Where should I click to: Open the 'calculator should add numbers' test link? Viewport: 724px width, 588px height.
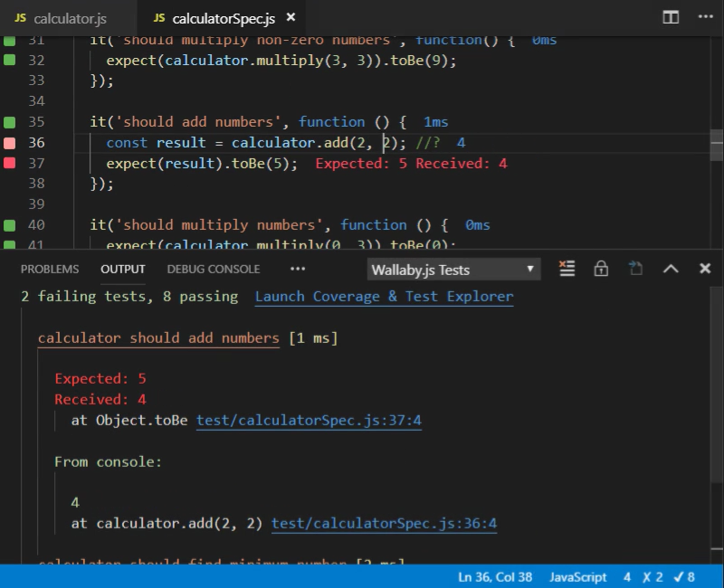pos(158,338)
